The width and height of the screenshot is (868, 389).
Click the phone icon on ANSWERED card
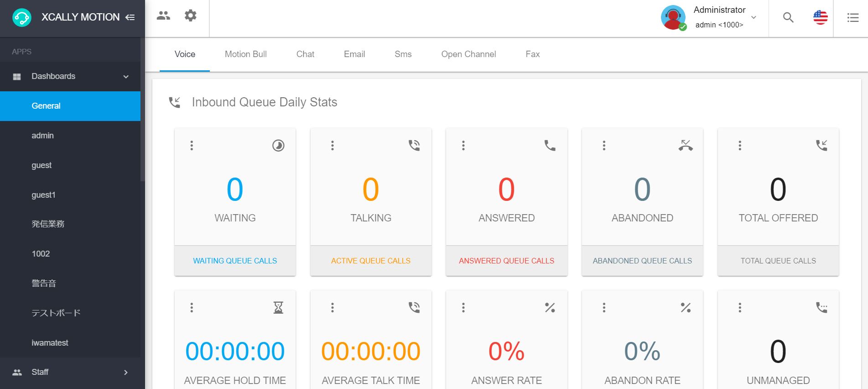click(x=550, y=145)
